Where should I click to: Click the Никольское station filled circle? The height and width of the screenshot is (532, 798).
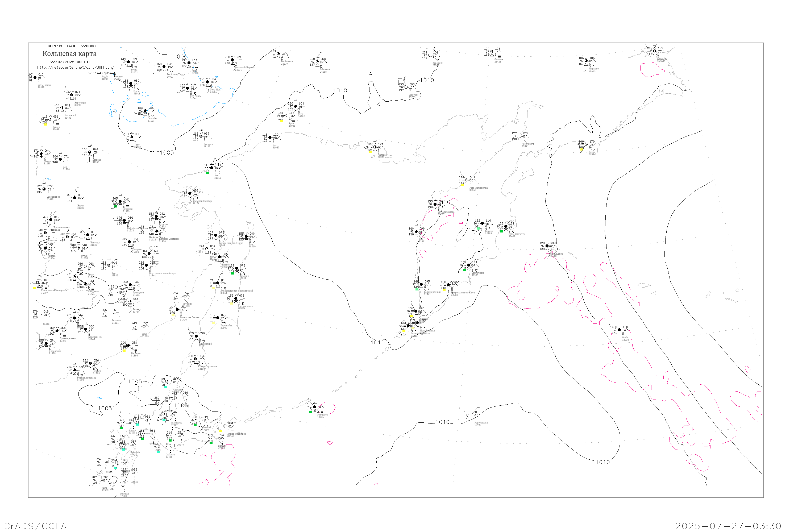(x=547, y=246)
